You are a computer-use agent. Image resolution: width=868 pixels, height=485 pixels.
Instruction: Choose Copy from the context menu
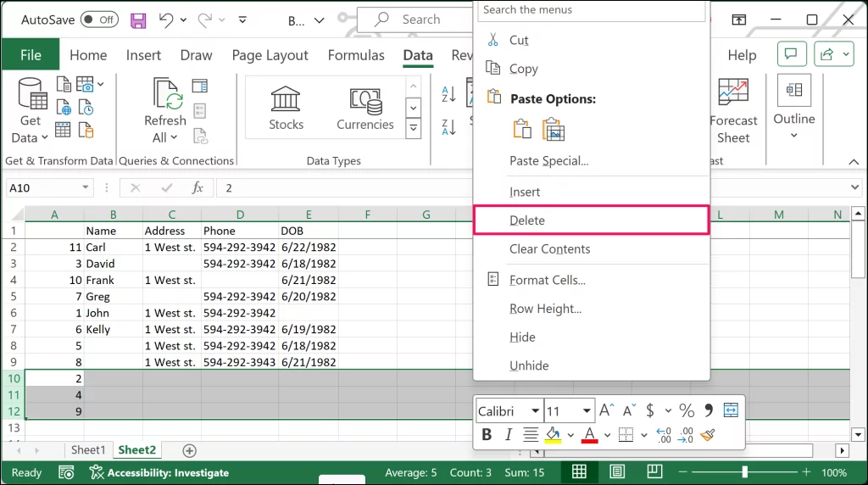[x=591, y=69]
